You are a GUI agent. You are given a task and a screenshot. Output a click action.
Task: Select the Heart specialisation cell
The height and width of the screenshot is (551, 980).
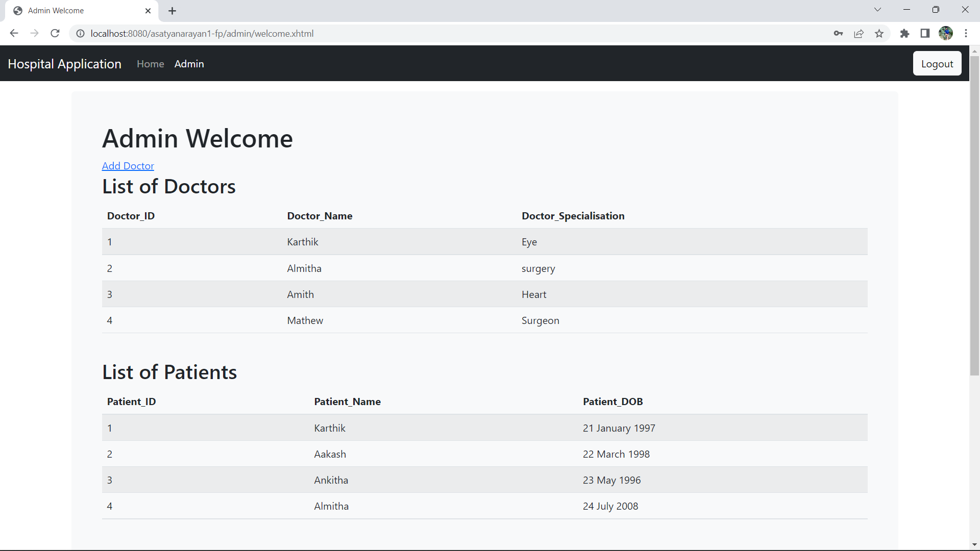click(x=534, y=294)
